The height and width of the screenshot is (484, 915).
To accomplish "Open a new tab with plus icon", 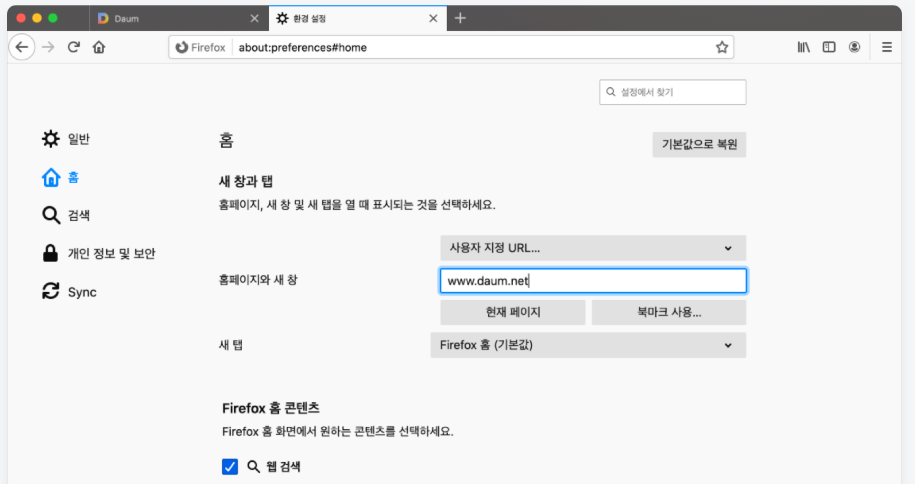I will click(x=460, y=18).
